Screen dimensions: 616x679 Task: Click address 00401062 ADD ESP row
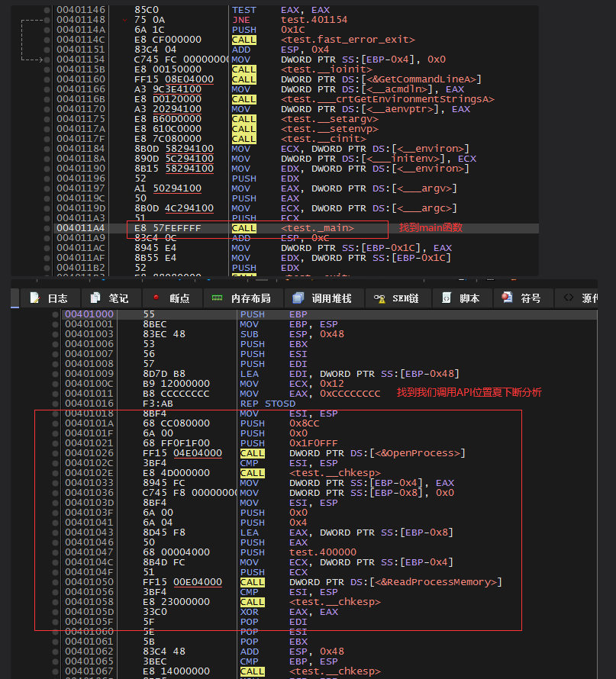[x=89, y=652]
